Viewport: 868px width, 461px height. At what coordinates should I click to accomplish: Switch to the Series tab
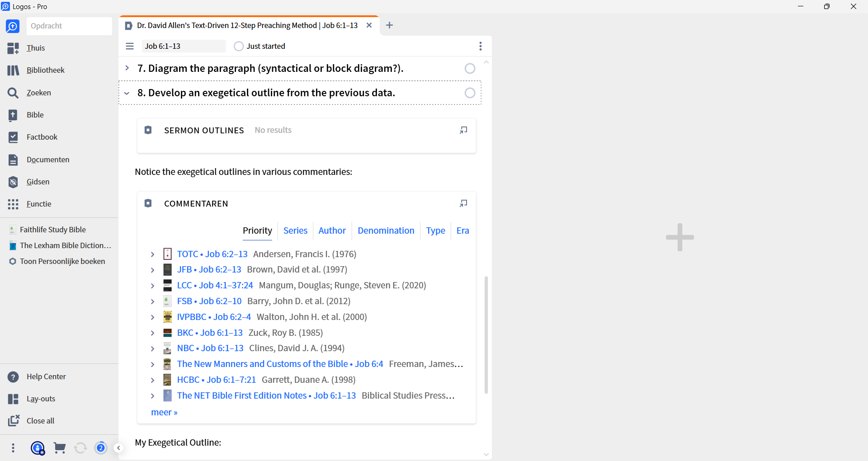point(295,230)
